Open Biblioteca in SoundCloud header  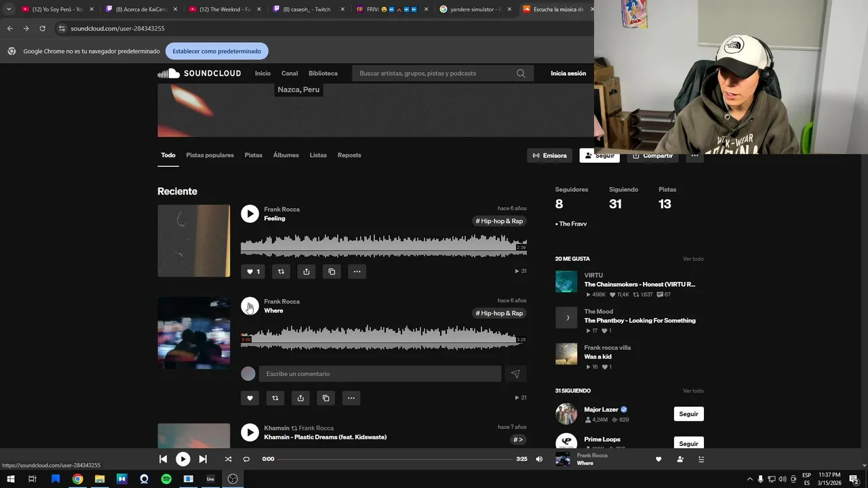pos(323,73)
